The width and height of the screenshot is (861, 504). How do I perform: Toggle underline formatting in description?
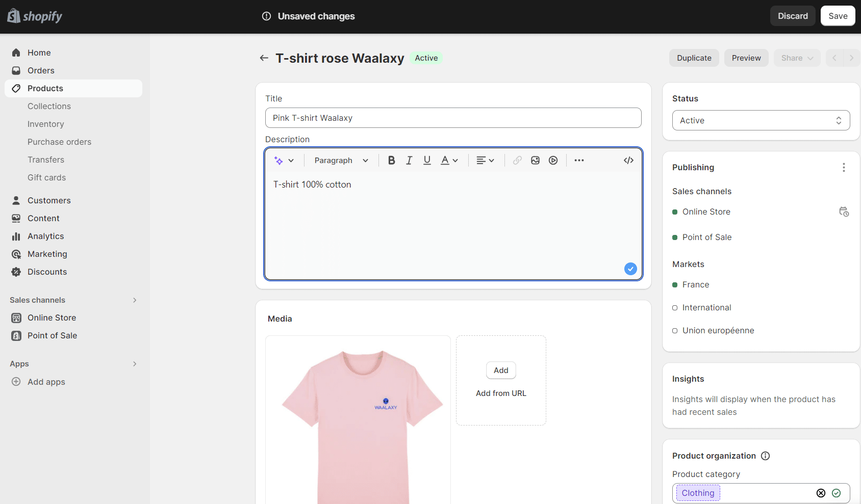point(427,161)
